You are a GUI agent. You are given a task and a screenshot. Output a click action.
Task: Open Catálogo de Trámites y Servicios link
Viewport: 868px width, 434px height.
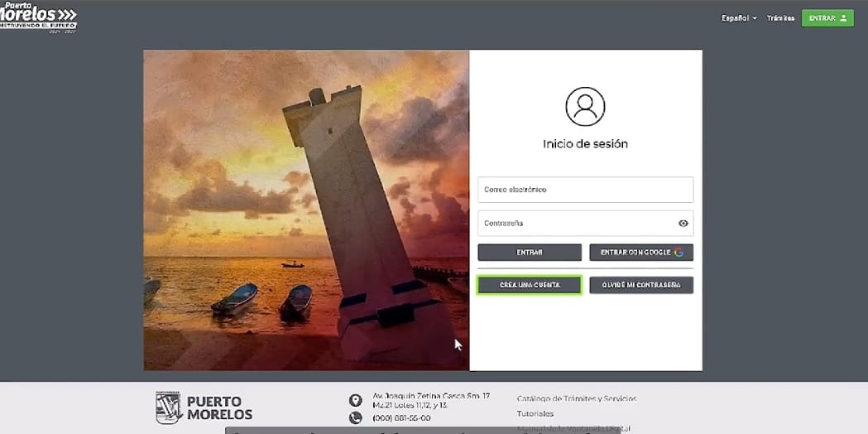pos(577,398)
